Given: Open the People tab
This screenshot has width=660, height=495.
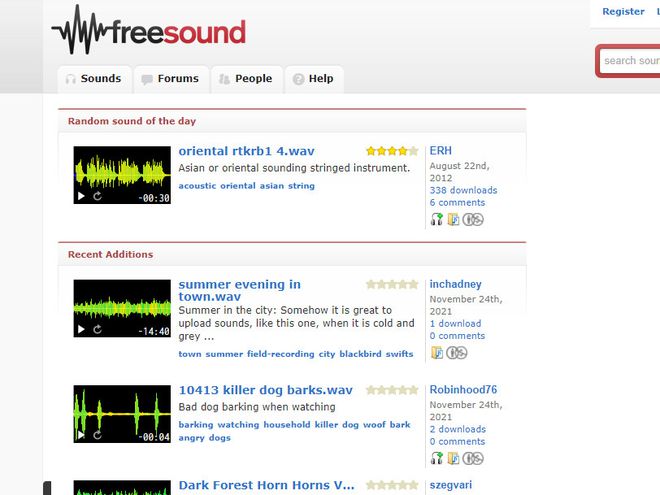Looking at the screenshot, I should pos(246,79).
